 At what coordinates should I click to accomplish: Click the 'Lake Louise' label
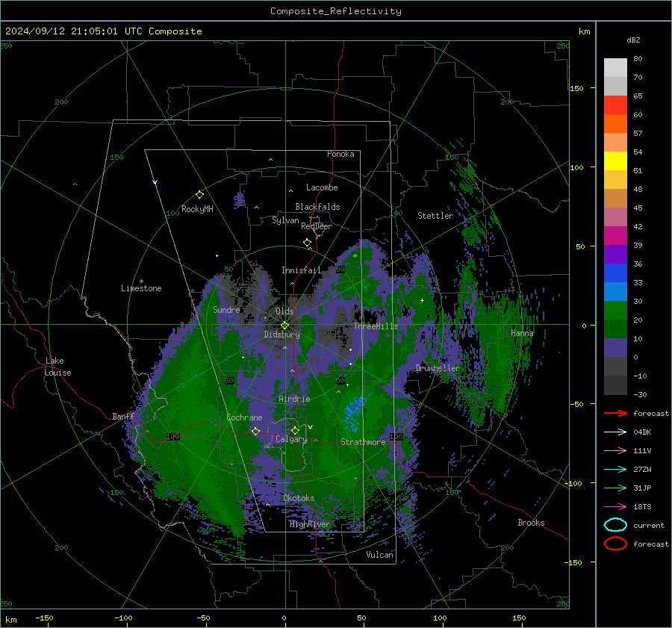[x=57, y=367]
